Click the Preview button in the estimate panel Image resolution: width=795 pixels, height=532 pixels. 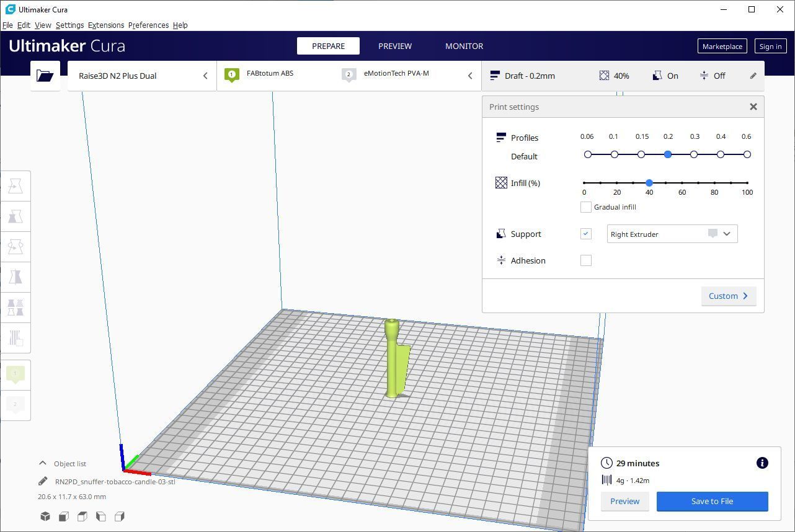coord(624,501)
